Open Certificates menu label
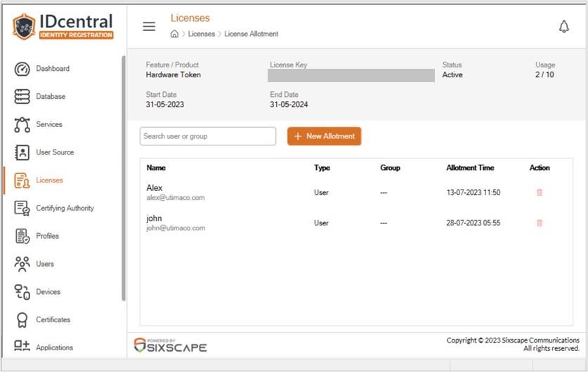The height and width of the screenshot is (372, 588). coord(53,319)
